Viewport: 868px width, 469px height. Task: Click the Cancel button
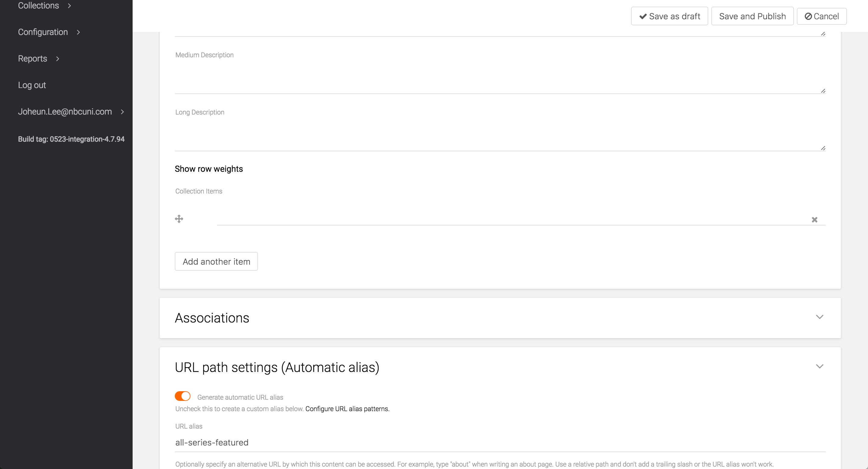pos(822,16)
